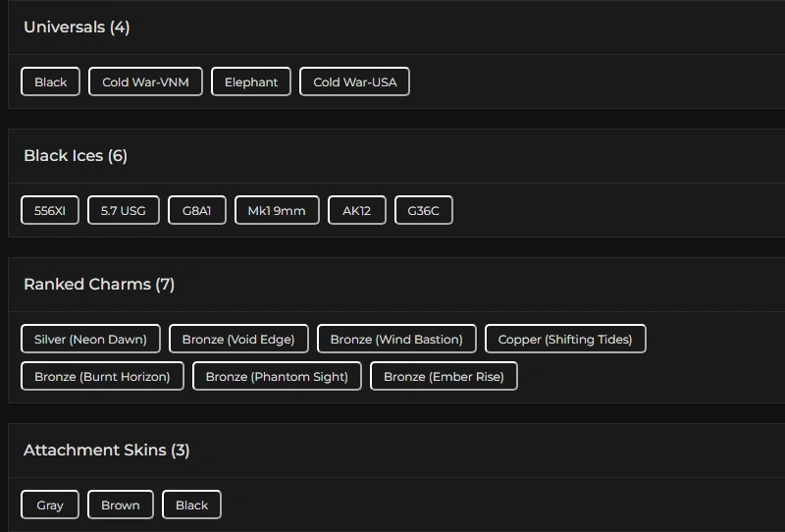Select the AK12 Black Ice tag
Screen dimensions: 785x532
click(x=357, y=211)
